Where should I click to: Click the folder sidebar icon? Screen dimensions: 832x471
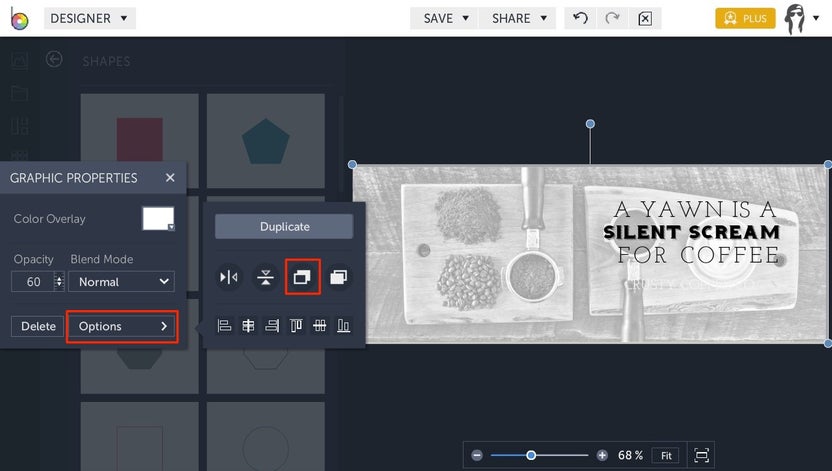click(x=20, y=93)
